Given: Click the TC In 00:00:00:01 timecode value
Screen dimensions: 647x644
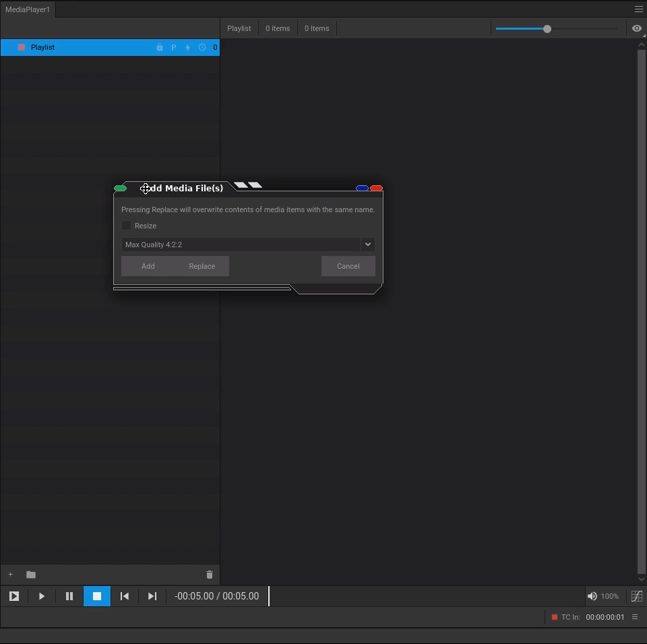Looking at the screenshot, I should tap(605, 617).
